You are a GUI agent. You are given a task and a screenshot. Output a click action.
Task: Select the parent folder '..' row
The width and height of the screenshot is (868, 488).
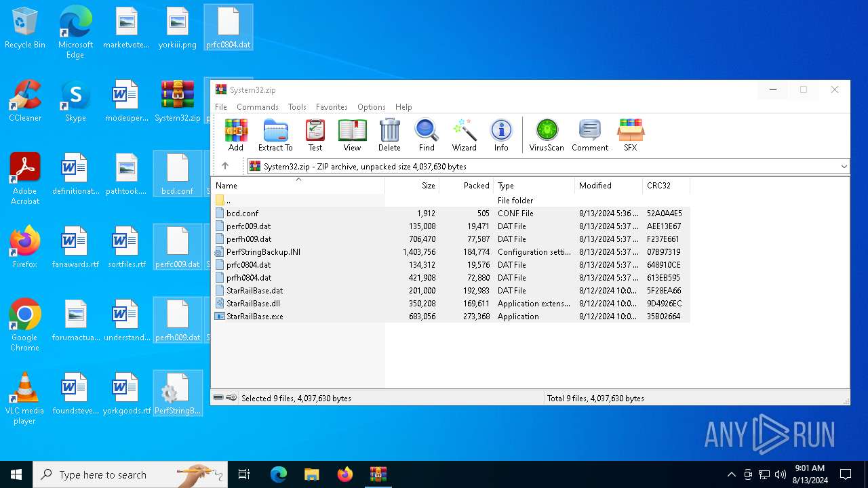(x=451, y=201)
